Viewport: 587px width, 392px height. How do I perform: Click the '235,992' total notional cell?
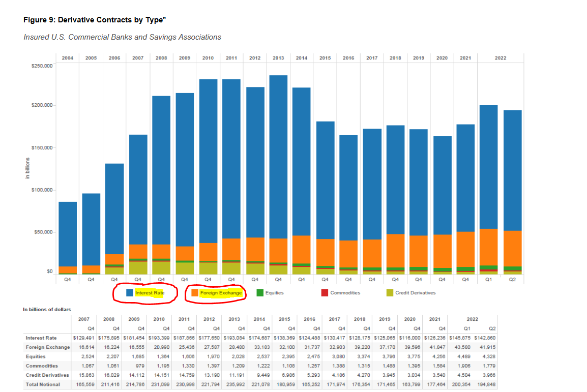point(236,384)
